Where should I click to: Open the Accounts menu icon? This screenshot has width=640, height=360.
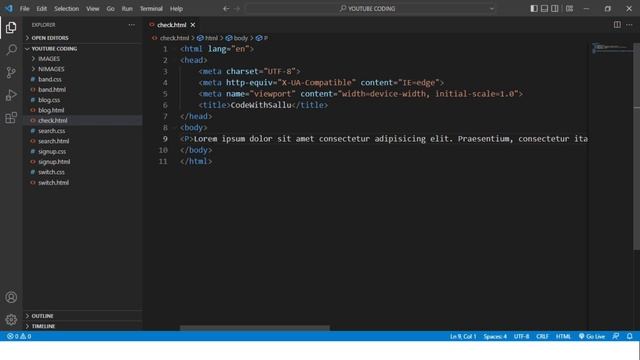pos(11,297)
